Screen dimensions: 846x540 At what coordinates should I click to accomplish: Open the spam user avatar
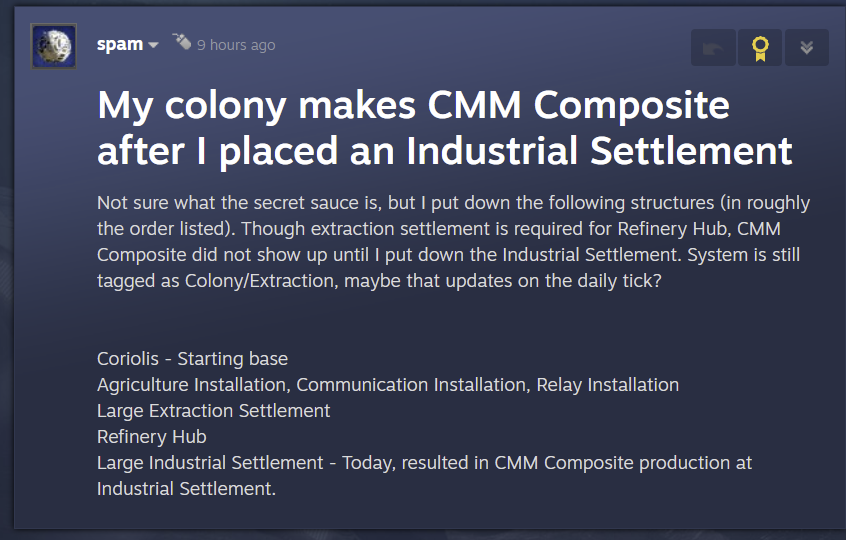coord(53,46)
